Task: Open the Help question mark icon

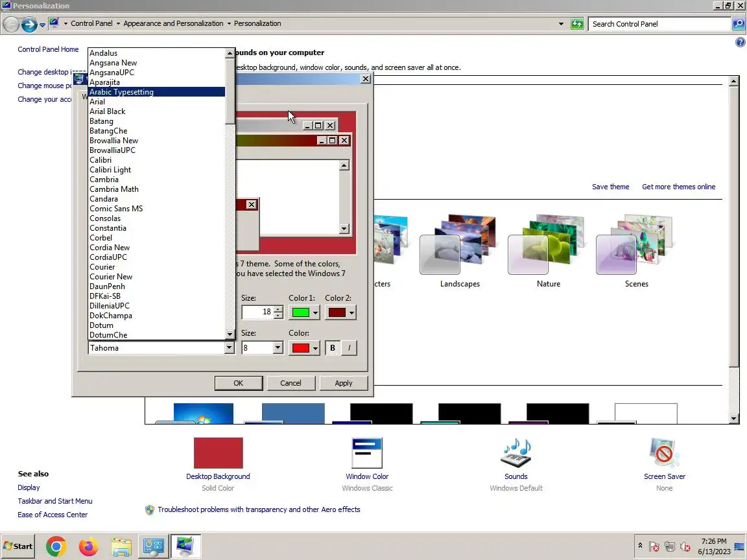Action: 740,42
